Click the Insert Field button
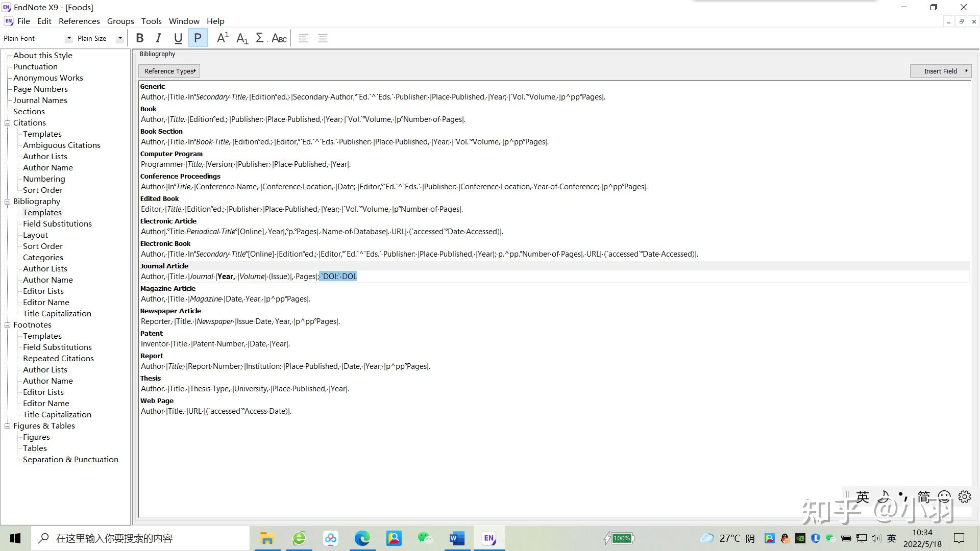This screenshot has width=980, height=551. [940, 71]
